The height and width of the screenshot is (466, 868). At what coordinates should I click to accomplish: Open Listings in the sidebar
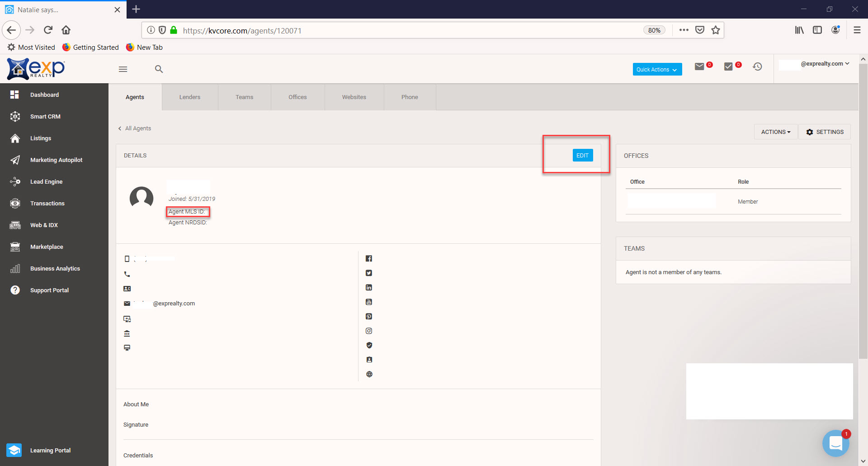(x=54, y=138)
